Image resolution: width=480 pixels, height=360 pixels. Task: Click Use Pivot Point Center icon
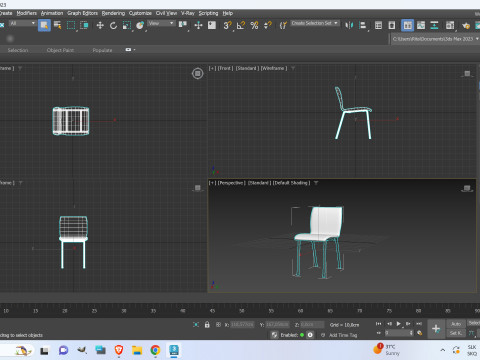[x=183, y=25]
